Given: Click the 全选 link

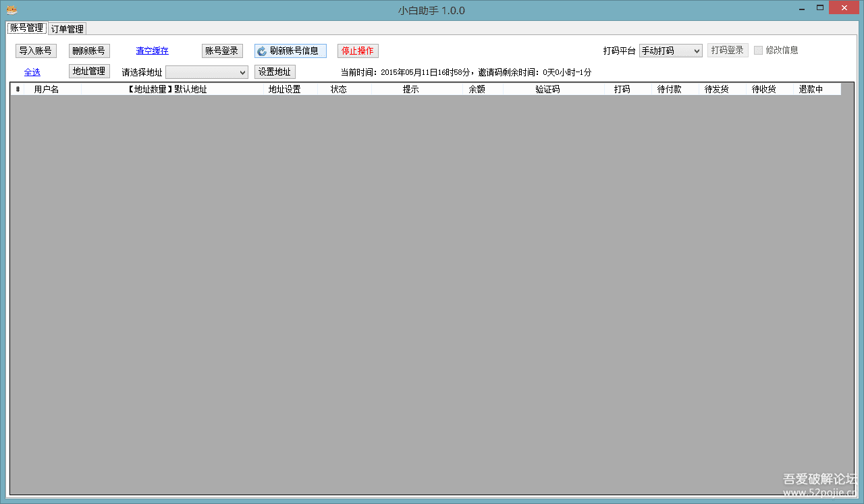Looking at the screenshot, I should click(x=32, y=72).
